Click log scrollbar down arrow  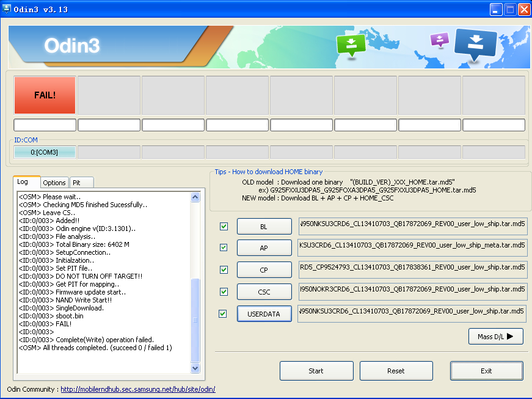[195, 368]
